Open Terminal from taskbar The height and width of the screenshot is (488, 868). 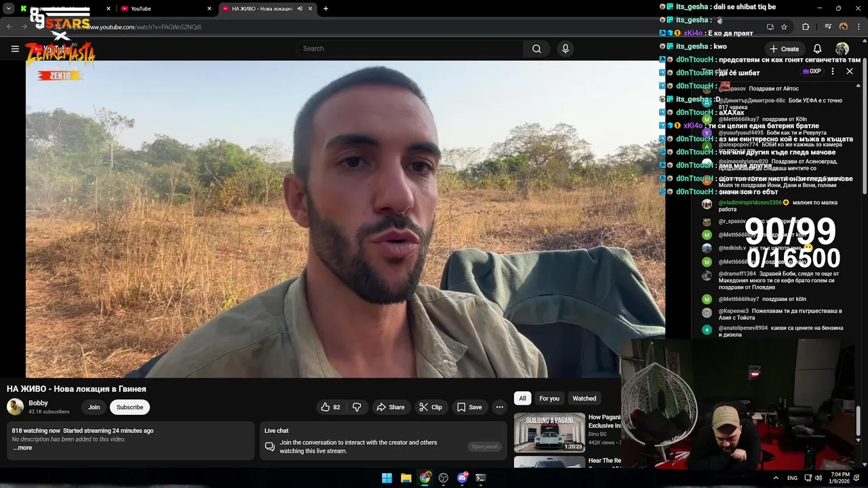[x=481, y=478]
